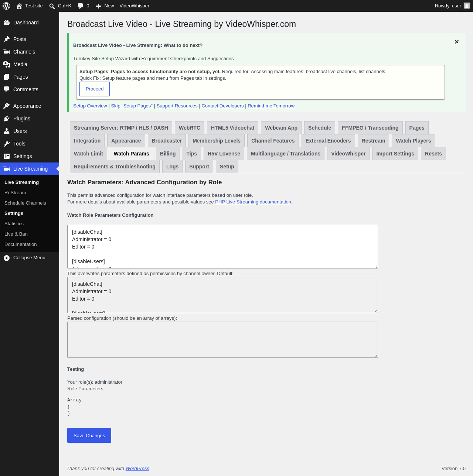The image size is (473, 476).
Task: Open the Streaming Server: RTMP / HLS / DASH tab
Action: pos(121,128)
